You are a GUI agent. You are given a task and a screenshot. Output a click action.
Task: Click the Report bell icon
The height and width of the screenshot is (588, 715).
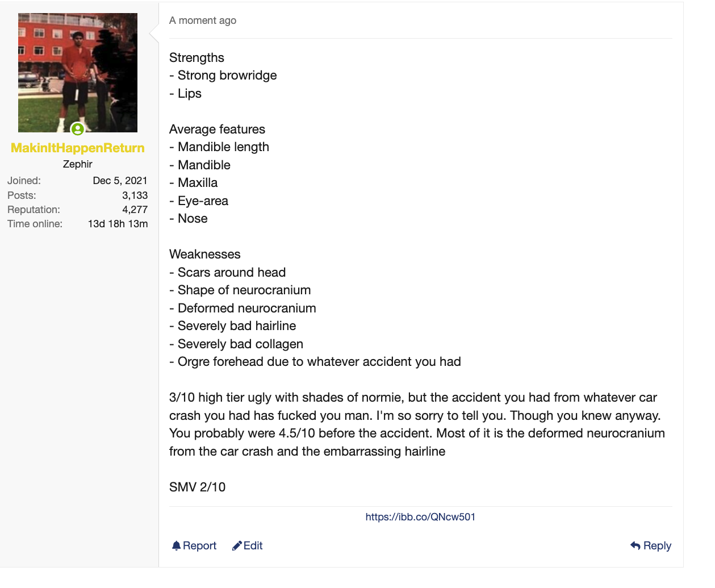click(x=176, y=545)
